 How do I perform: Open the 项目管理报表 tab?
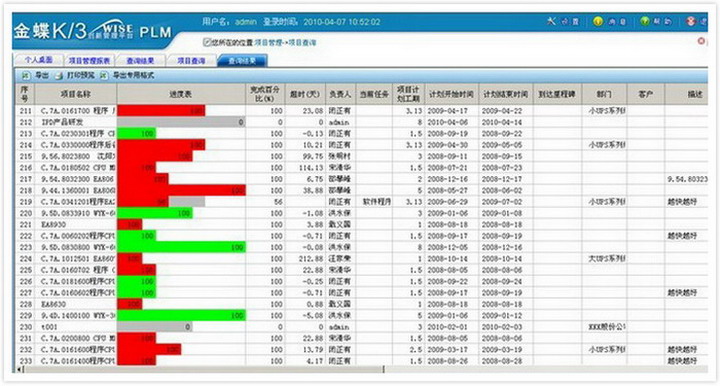(89, 61)
